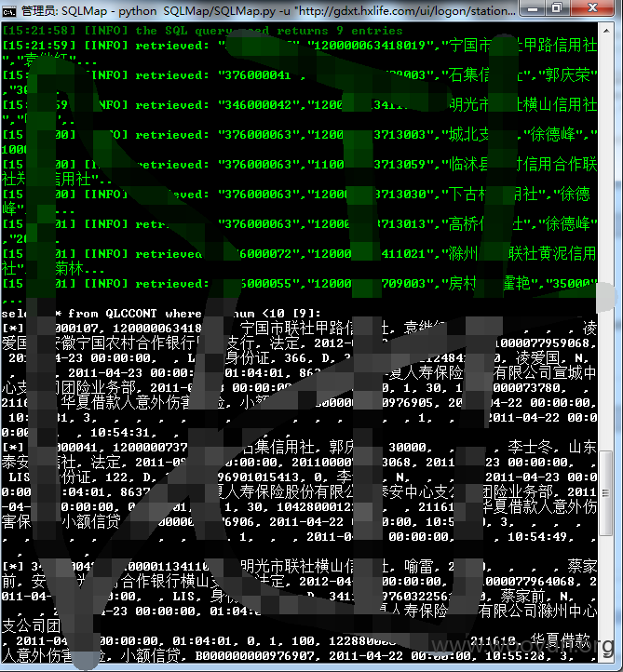Image resolution: width=623 pixels, height=672 pixels.
Task: Click the vertical scrollbar thumb grip
Action: (x=606, y=493)
